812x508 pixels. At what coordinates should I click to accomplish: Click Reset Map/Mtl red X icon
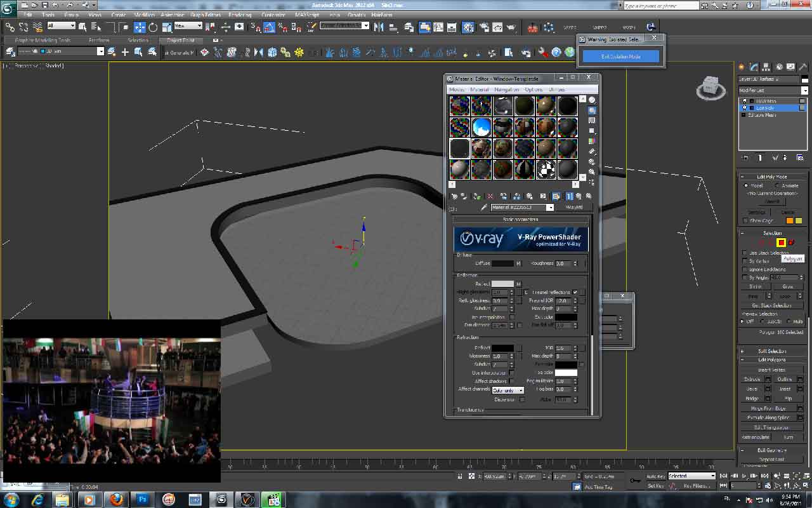point(490,197)
